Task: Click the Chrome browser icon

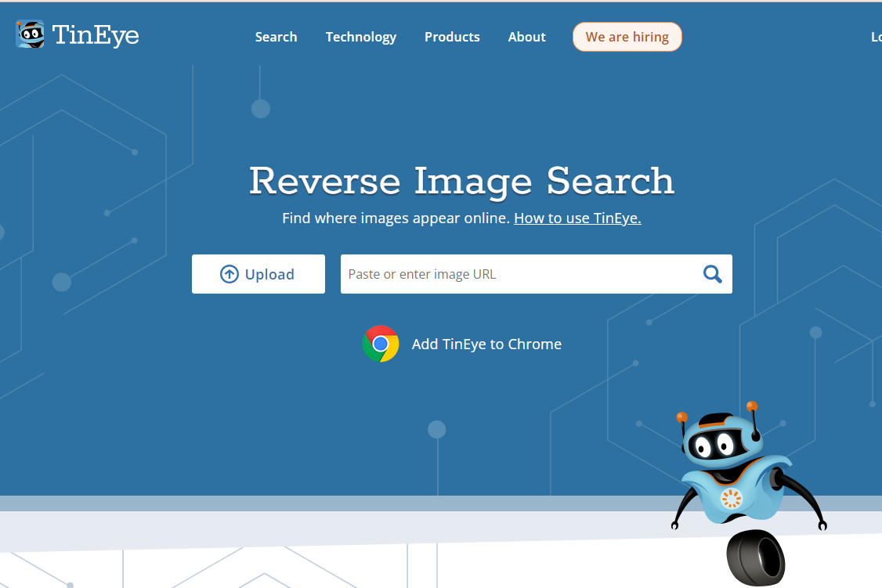Action: pyautogui.click(x=381, y=344)
